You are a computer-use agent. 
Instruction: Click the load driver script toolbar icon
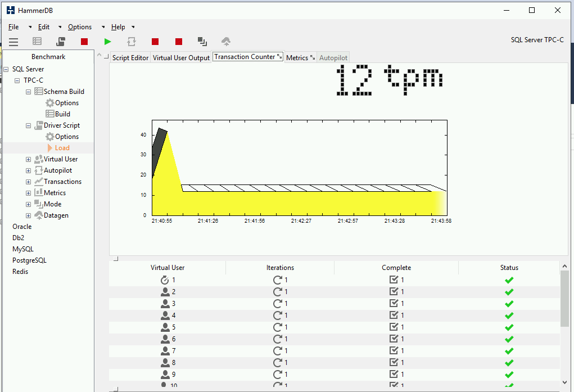61,42
